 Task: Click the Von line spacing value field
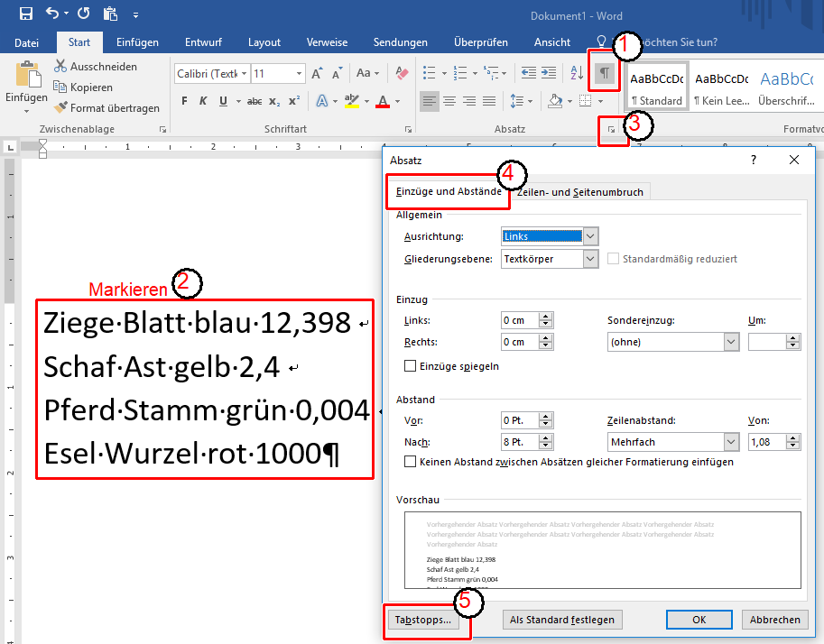click(767, 442)
